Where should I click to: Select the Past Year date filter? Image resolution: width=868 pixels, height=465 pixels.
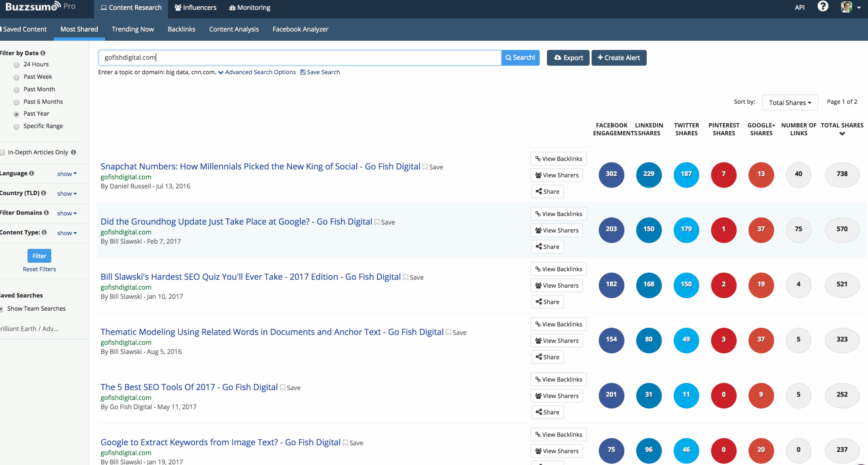pos(16,114)
